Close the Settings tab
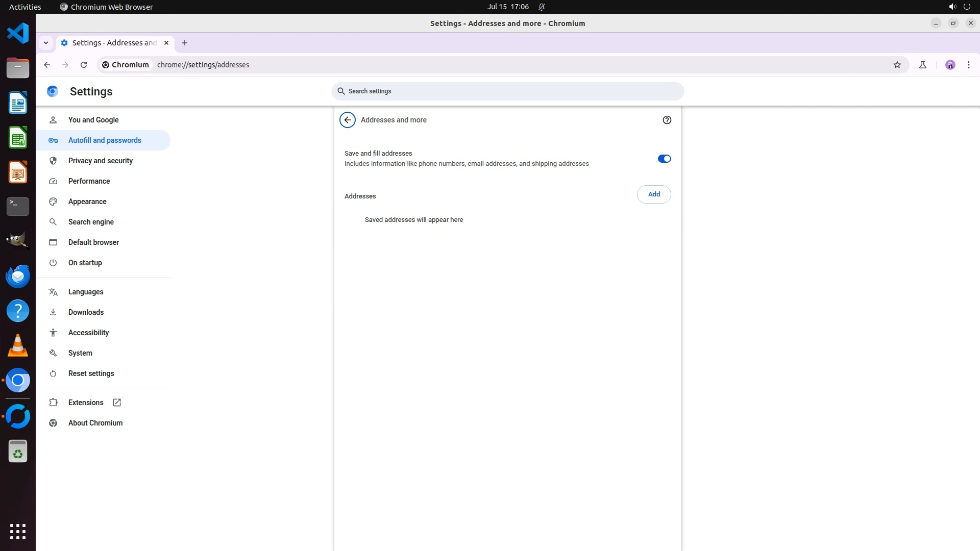Image resolution: width=980 pixels, height=551 pixels. tap(166, 43)
